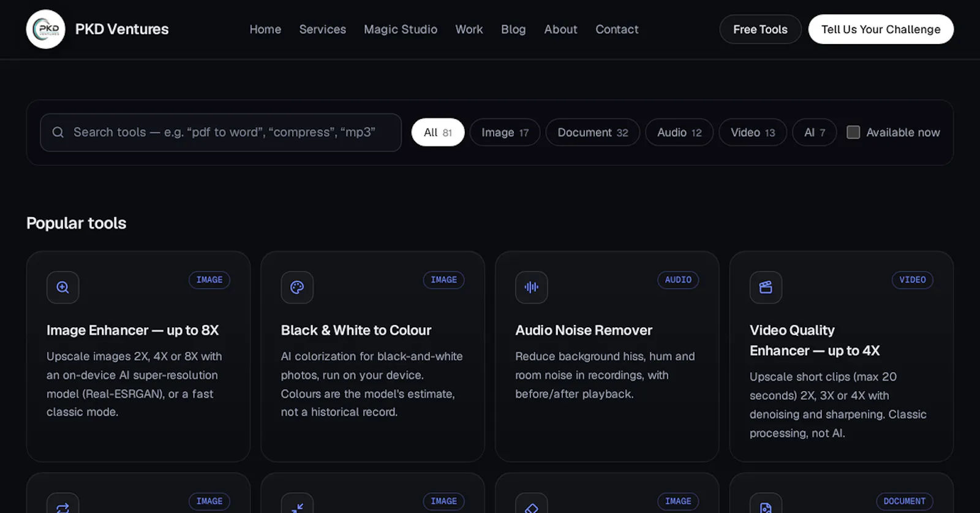Click the IMAGE tag on Image Enhancer card

pos(209,280)
